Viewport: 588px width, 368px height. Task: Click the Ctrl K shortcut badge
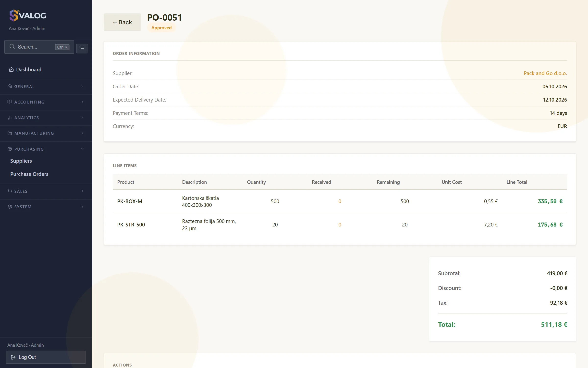coord(62,47)
